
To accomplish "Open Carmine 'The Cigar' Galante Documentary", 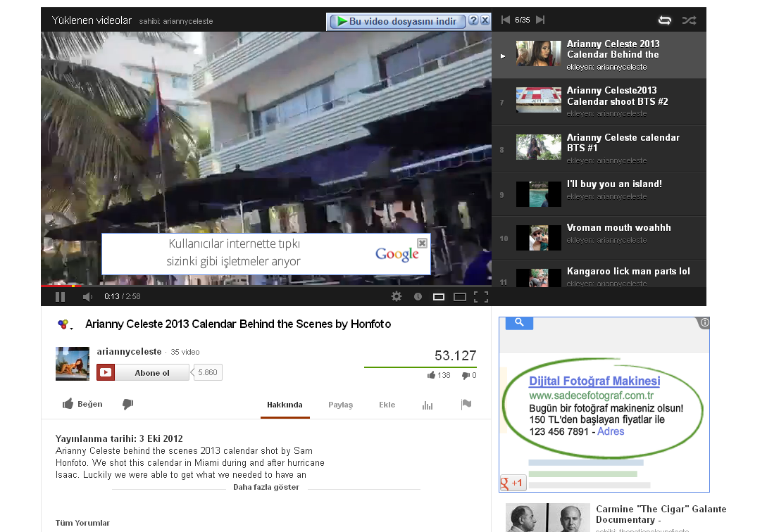I will pyautogui.click(x=661, y=514).
